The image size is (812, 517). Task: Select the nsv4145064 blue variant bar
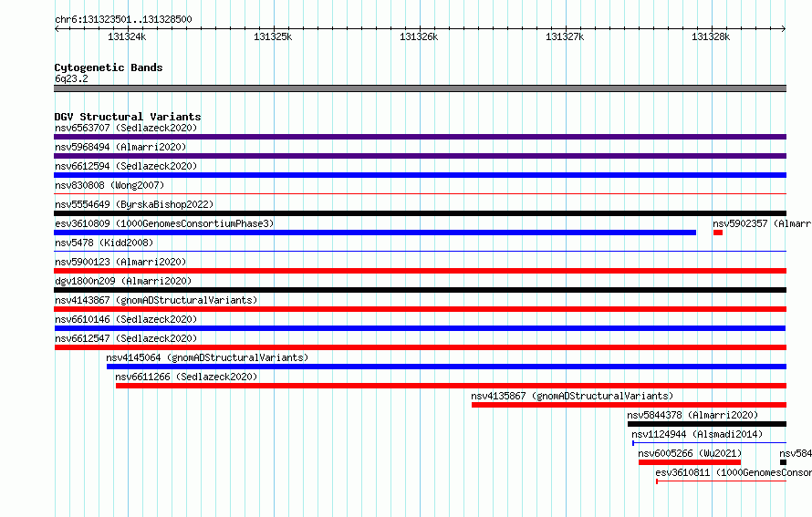click(446, 367)
